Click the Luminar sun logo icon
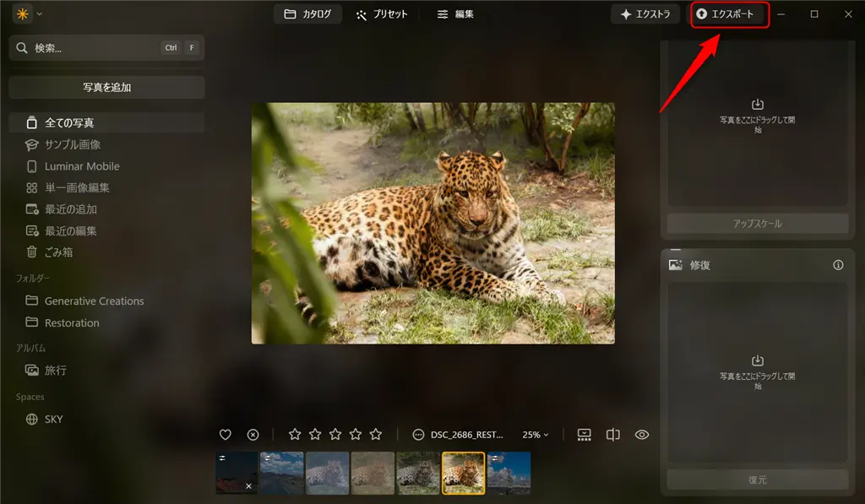 pos(23,14)
